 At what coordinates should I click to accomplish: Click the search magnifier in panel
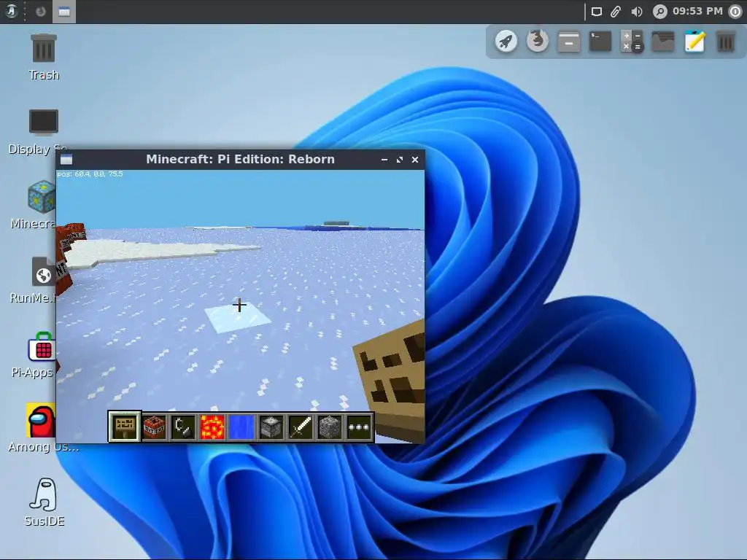click(659, 12)
